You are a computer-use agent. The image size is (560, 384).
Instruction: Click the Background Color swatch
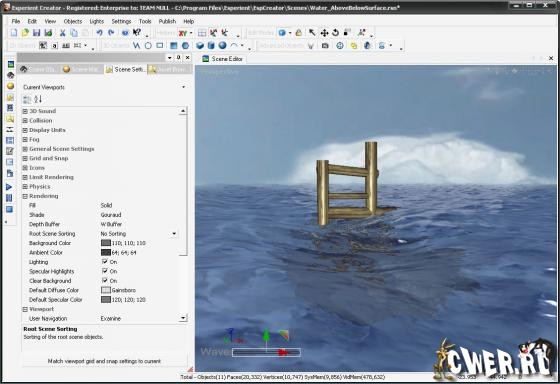[x=106, y=243]
